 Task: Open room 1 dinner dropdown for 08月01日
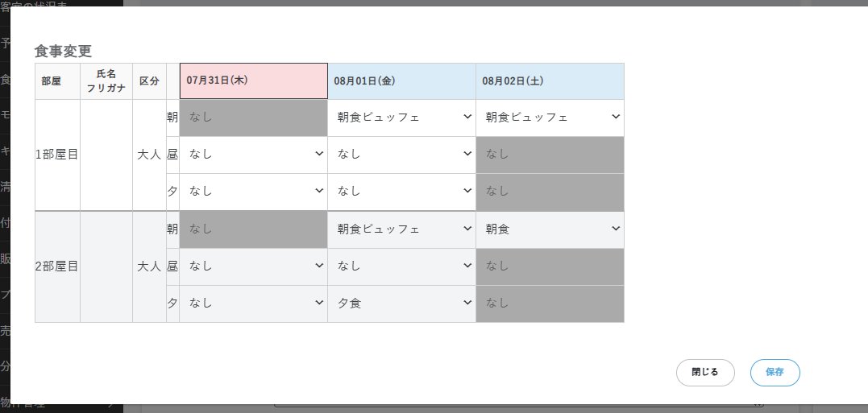tap(401, 192)
